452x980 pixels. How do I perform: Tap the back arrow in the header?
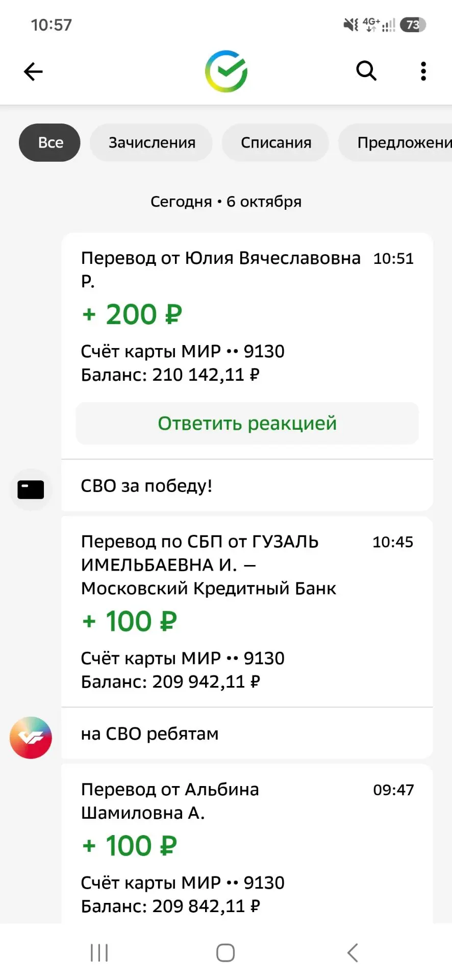33,71
